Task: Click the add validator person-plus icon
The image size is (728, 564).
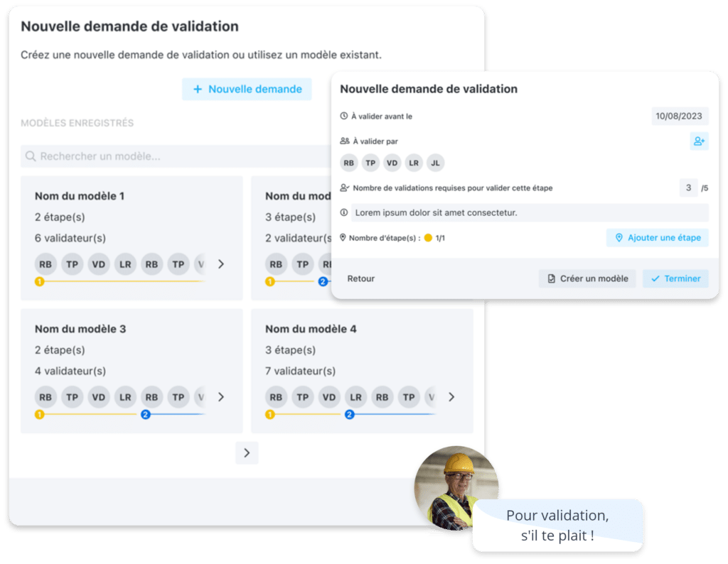Action: click(699, 141)
